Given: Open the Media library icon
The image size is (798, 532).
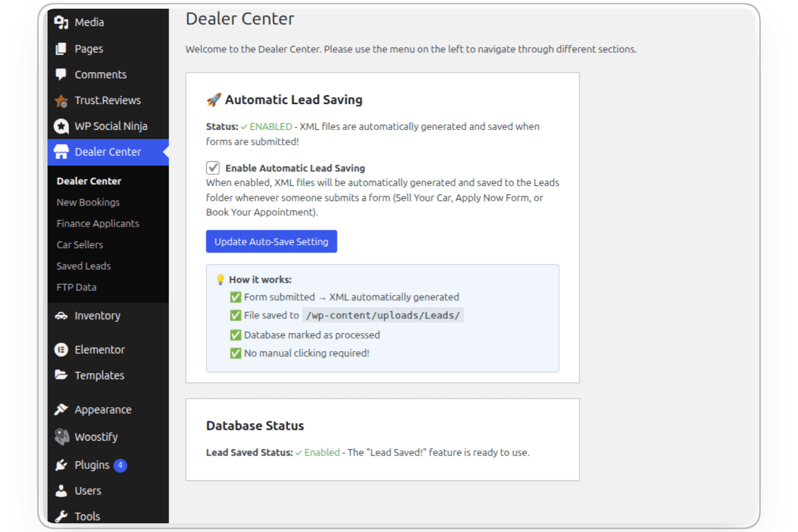Looking at the screenshot, I should coord(62,22).
